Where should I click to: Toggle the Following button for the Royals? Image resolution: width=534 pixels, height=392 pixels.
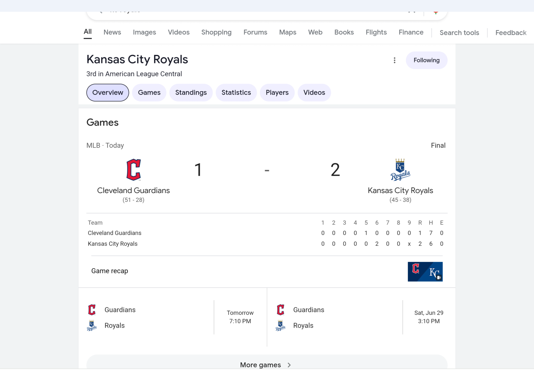click(426, 60)
